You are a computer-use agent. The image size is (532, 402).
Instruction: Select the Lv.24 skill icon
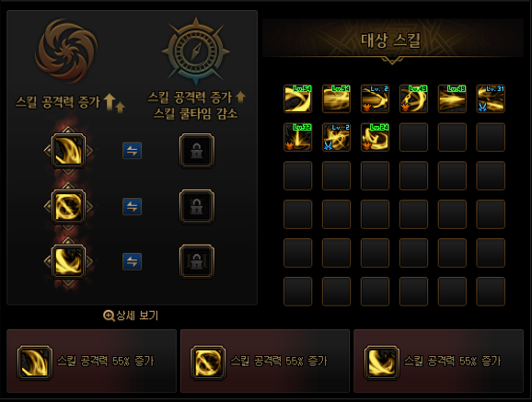point(375,137)
